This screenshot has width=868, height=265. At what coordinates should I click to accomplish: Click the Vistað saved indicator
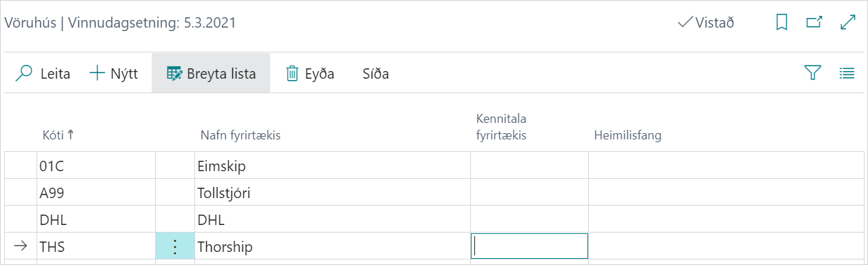(x=706, y=23)
